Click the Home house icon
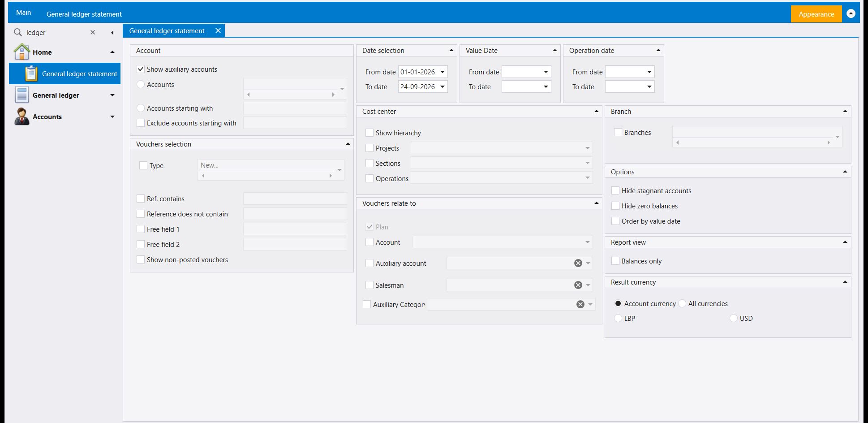The image size is (868, 423). [22, 52]
